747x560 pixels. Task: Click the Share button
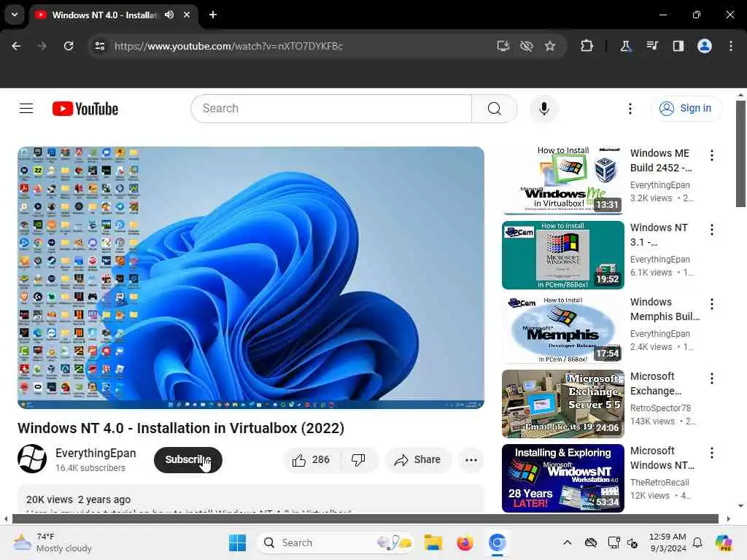point(418,460)
